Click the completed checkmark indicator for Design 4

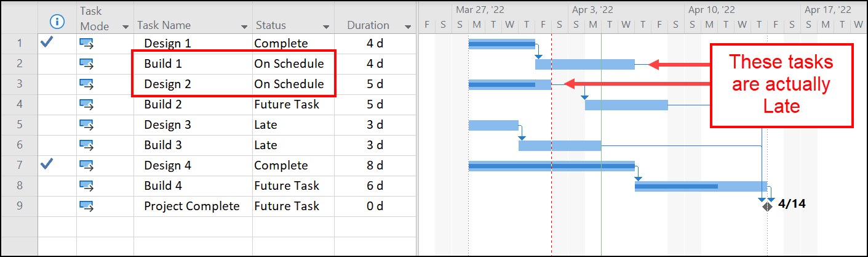click(x=46, y=164)
